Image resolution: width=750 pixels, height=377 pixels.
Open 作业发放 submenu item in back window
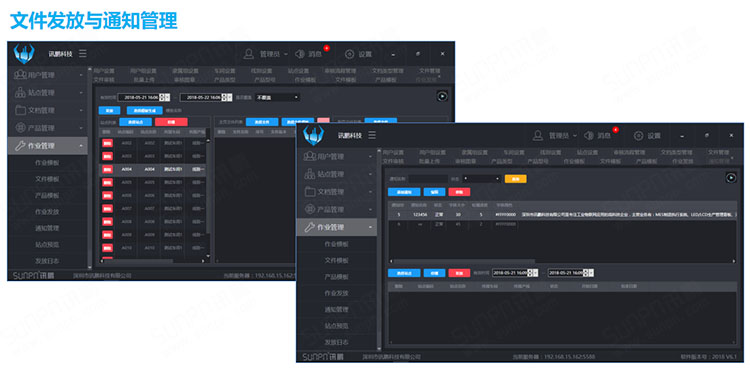point(47,211)
